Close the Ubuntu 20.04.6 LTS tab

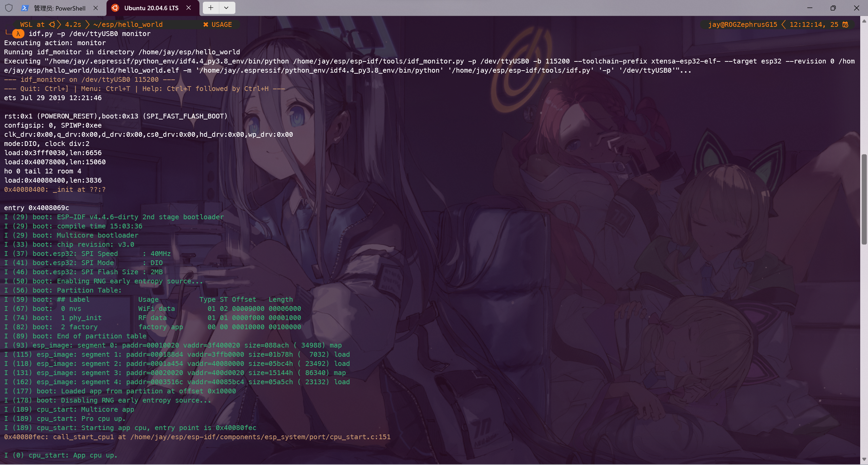point(189,8)
